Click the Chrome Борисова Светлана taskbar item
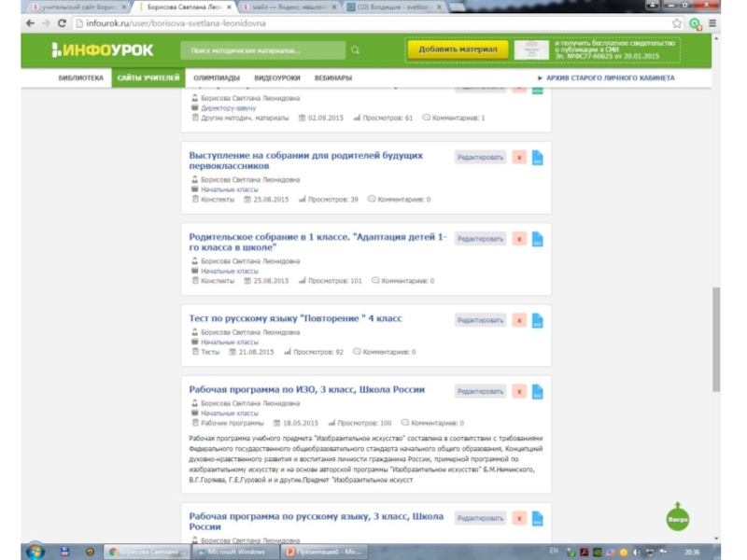Viewport: 747px width, 560px height. coord(148,552)
